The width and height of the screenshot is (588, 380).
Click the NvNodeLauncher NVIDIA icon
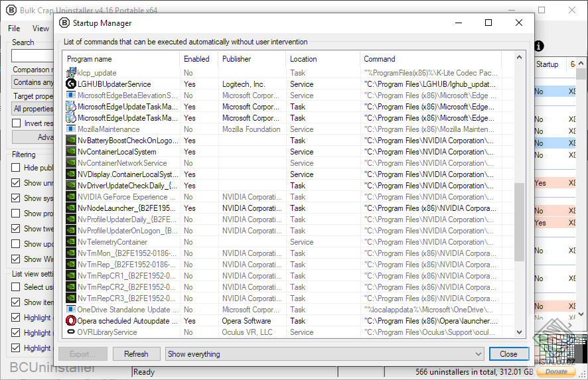coord(71,208)
